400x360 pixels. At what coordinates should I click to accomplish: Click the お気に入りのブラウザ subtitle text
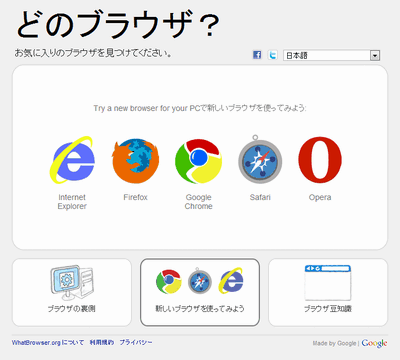point(93,53)
